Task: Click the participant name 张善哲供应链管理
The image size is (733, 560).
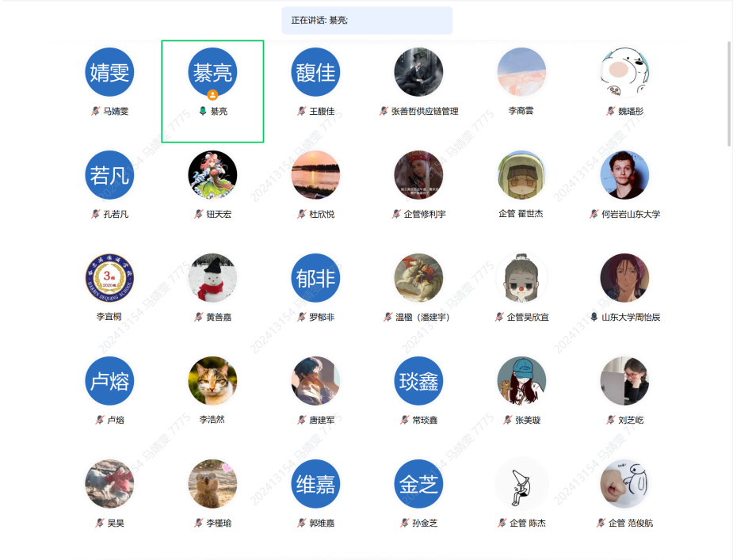Action: click(425, 112)
